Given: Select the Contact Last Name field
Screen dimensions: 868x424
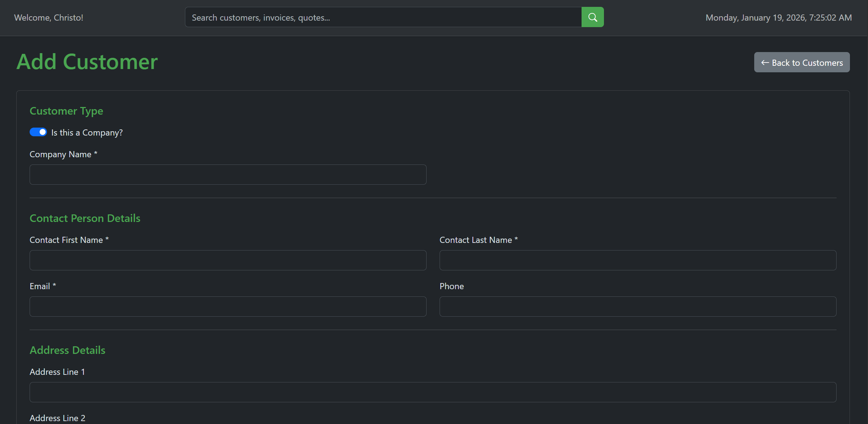Looking at the screenshot, I should pyautogui.click(x=638, y=260).
